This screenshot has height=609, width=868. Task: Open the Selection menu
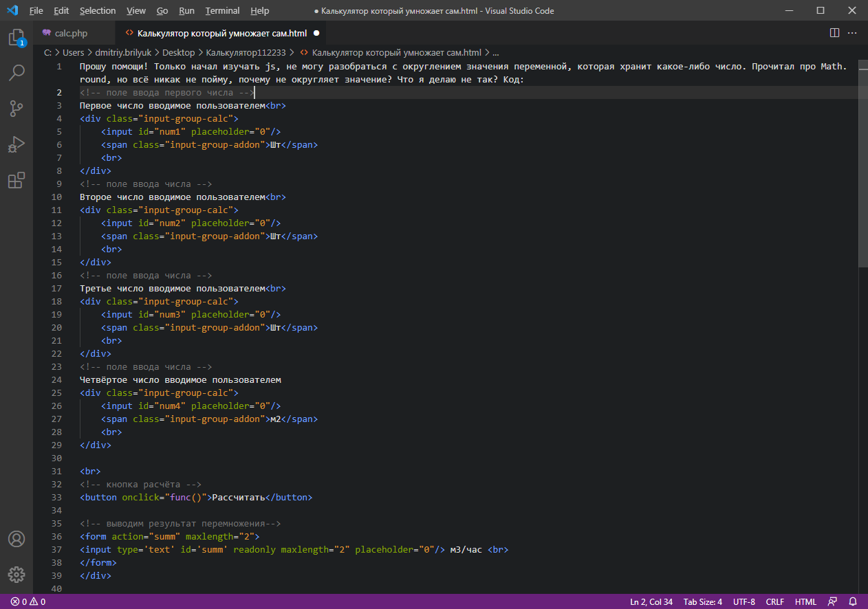pyautogui.click(x=98, y=11)
